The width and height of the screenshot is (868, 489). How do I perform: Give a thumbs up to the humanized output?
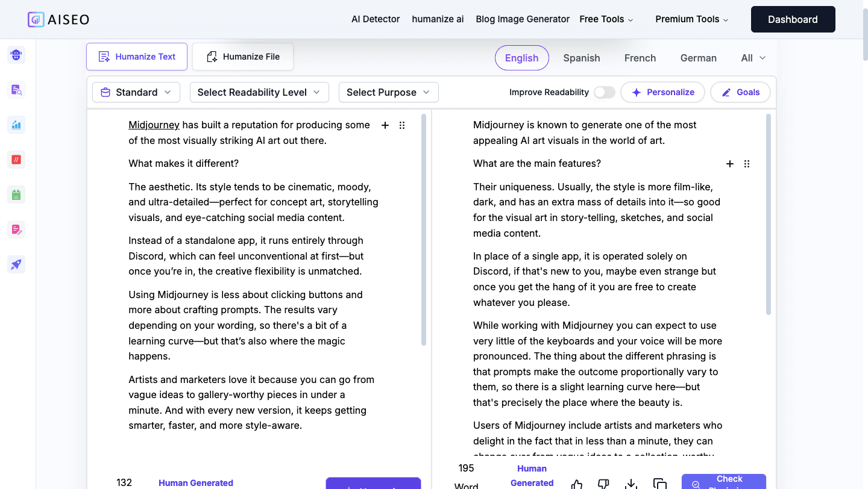click(x=576, y=484)
